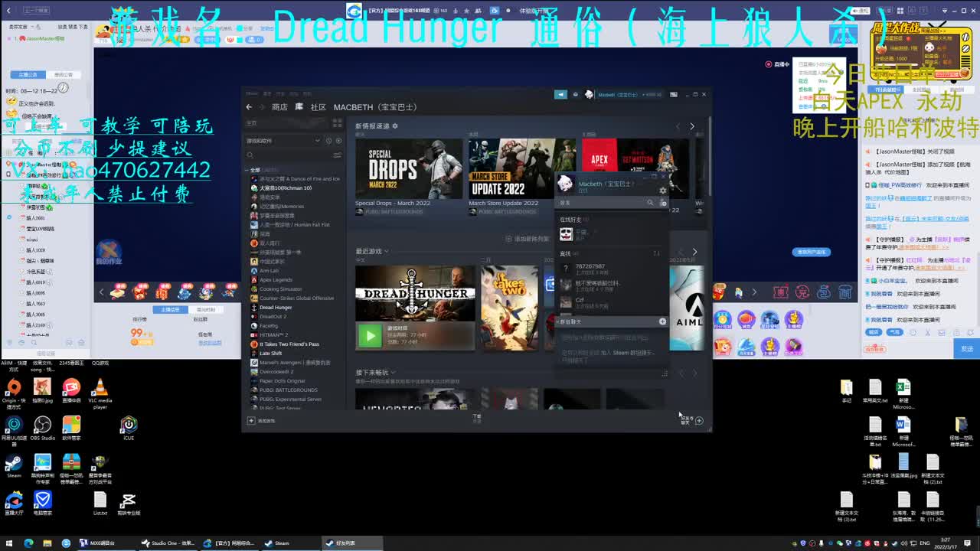Click the Steam announcements megaphone button
Image resolution: width=980 pixels, height=551 pixels.
(560, 94)
